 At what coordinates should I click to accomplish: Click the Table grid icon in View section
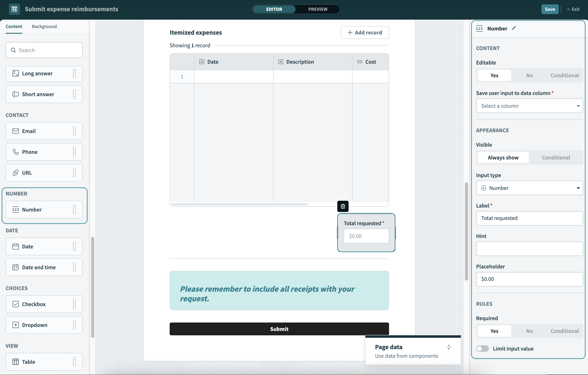(x=16, y=362)
